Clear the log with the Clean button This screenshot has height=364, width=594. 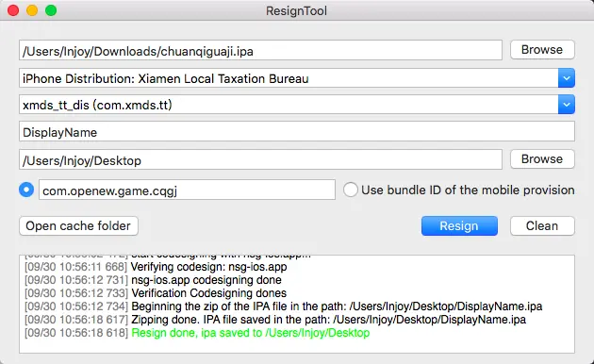[x=542, y=225]
